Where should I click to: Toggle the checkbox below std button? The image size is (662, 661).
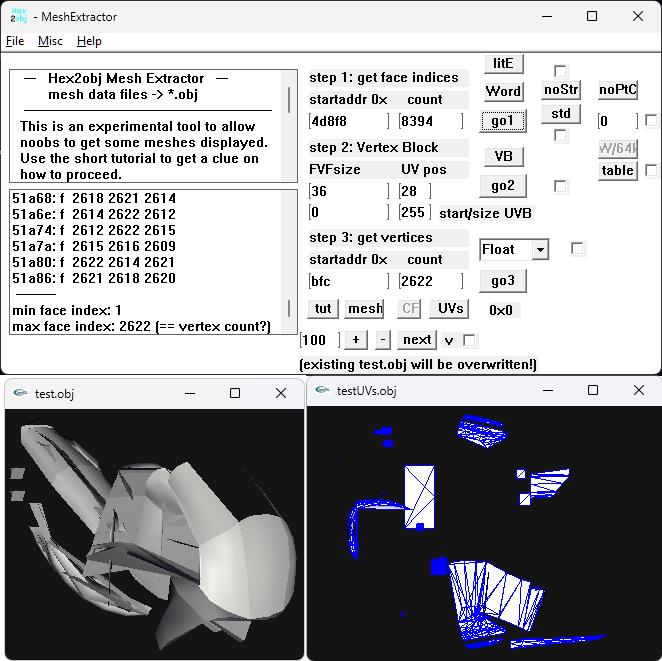[x=560, y=135]
